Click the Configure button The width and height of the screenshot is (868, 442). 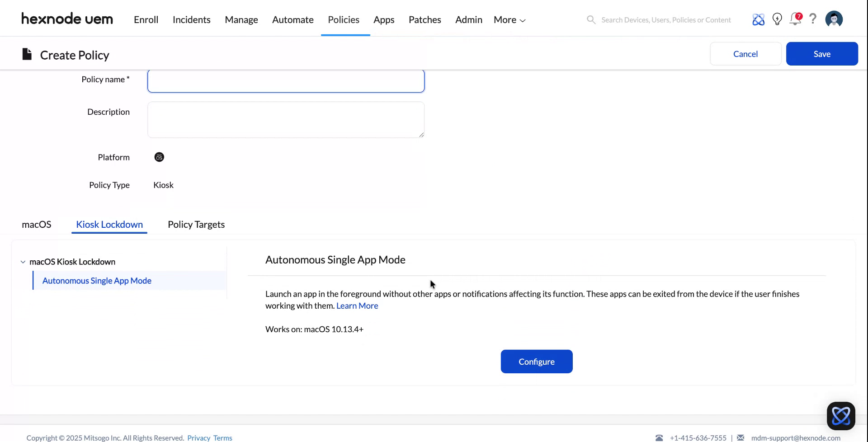(536, 361)
